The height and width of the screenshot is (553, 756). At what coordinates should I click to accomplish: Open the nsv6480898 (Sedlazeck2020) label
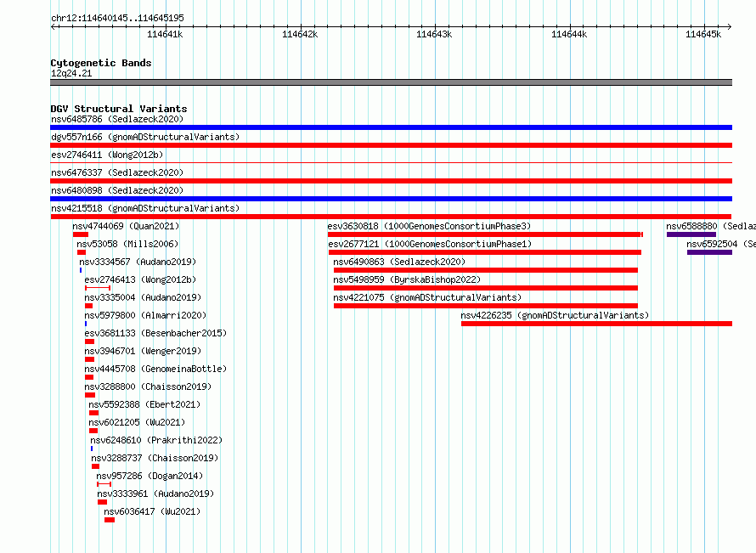coord(117,190)
